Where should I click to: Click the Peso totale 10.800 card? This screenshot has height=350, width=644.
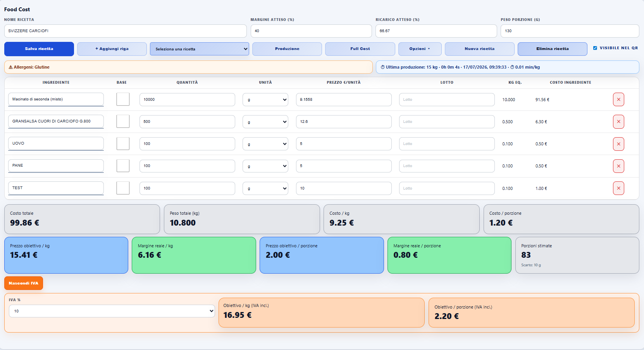pos(242,219)
